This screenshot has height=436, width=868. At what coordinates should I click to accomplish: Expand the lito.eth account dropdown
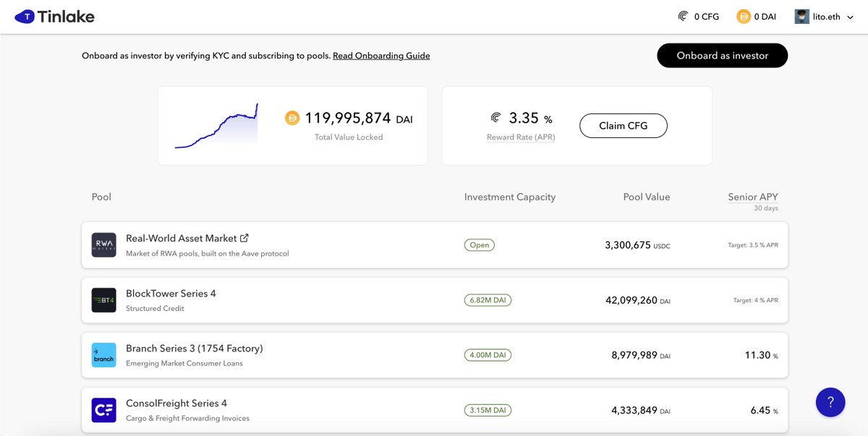(x=849, y=17)
